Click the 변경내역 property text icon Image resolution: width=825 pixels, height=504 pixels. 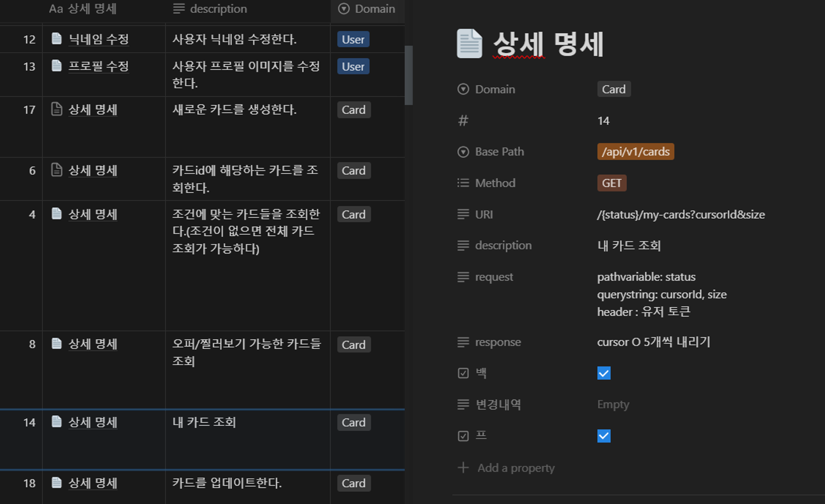click(463, 405)
